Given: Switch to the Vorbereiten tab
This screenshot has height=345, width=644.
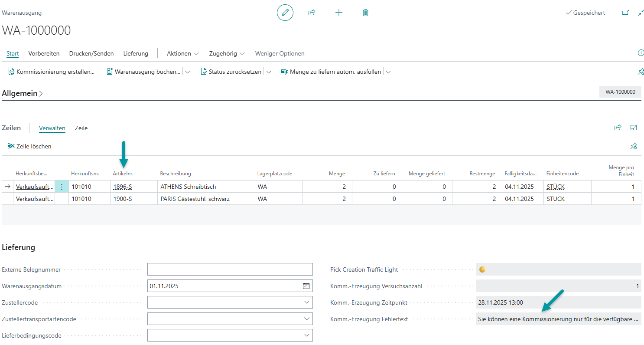Looking at the screenshot, I should click(44, 54).
